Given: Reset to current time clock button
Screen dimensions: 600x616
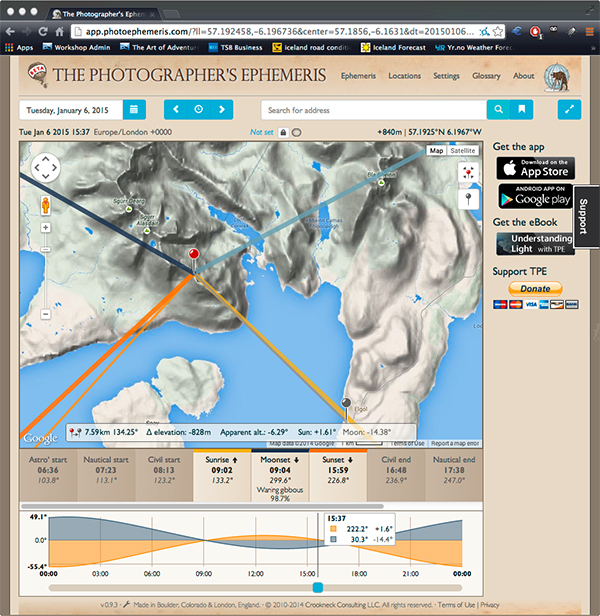Looking at the screenshot, I should pos(198,110).
